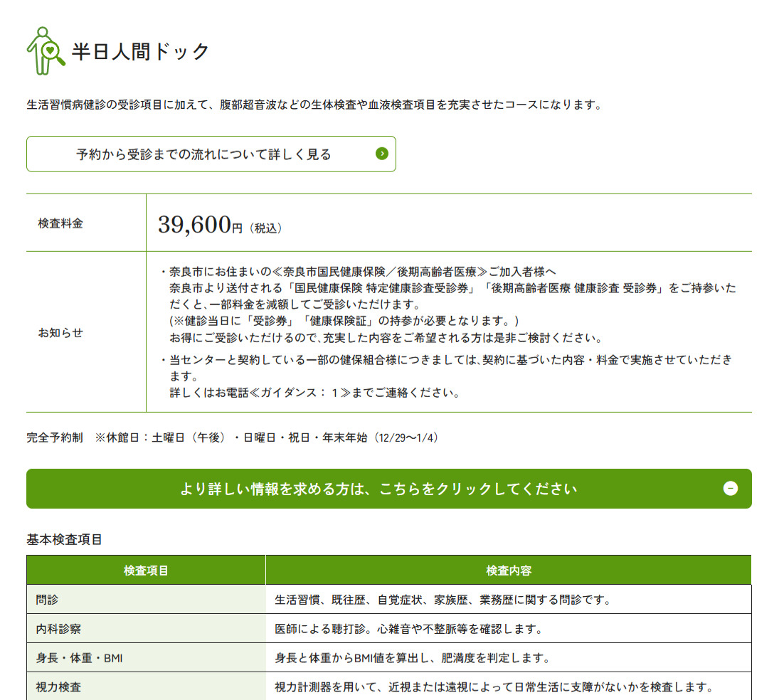
Task: Click the minus icon on the green bar
Action: [x=730, y=489]
